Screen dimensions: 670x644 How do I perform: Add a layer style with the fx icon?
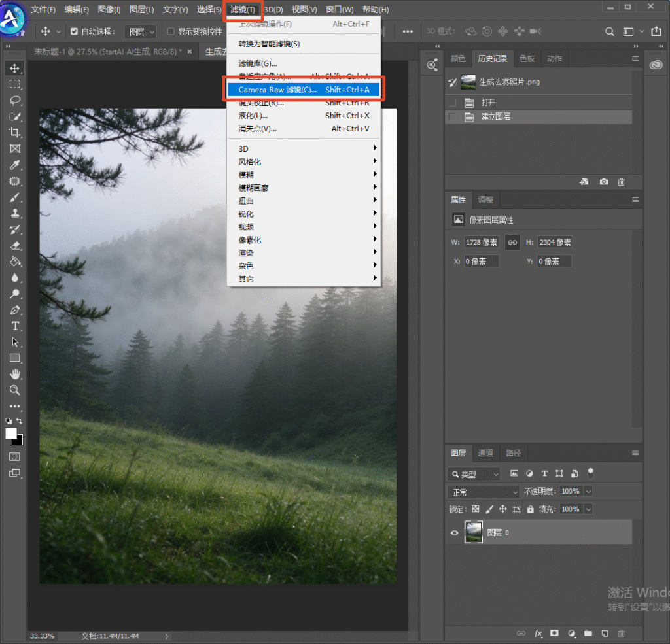(538, 634)
